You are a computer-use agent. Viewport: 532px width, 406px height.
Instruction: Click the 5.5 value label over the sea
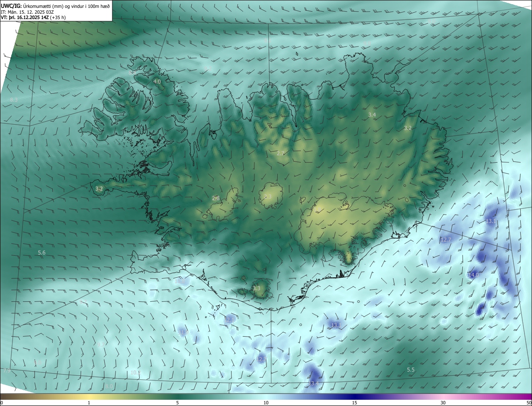(x=411, y=369)
